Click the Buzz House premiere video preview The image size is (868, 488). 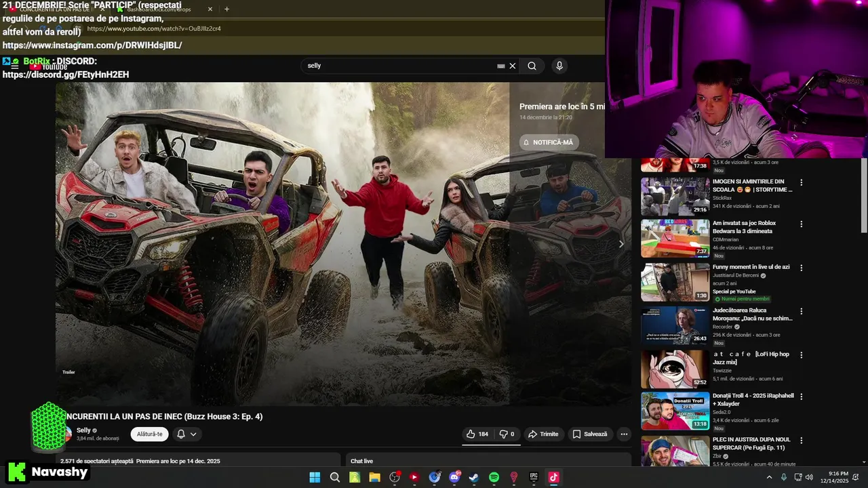pos(343,244)
